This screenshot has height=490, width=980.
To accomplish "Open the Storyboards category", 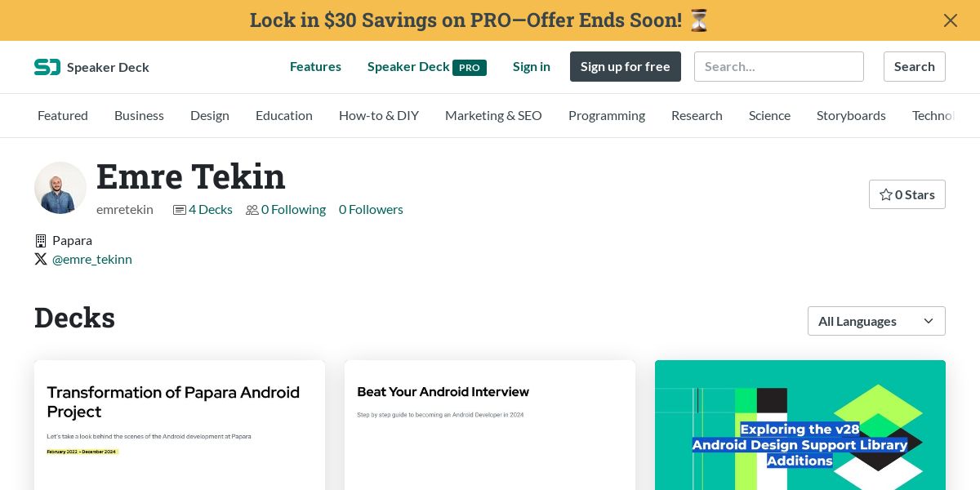I will click(851, 116).
